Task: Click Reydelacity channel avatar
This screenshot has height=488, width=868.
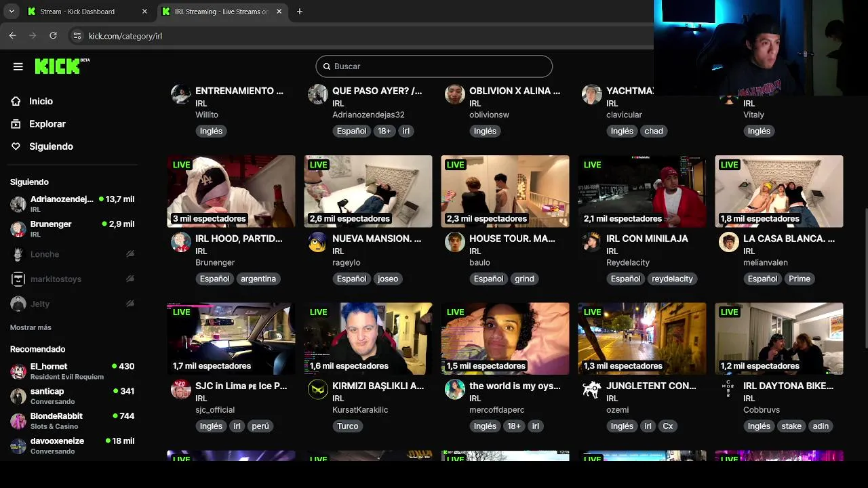Action: pyautogui.click(x=592, y=242)
